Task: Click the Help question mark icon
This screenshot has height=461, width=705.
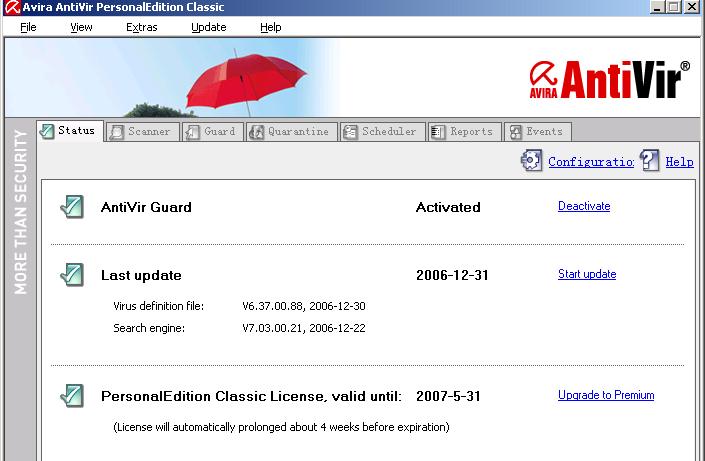Action: tap(649, 160)
